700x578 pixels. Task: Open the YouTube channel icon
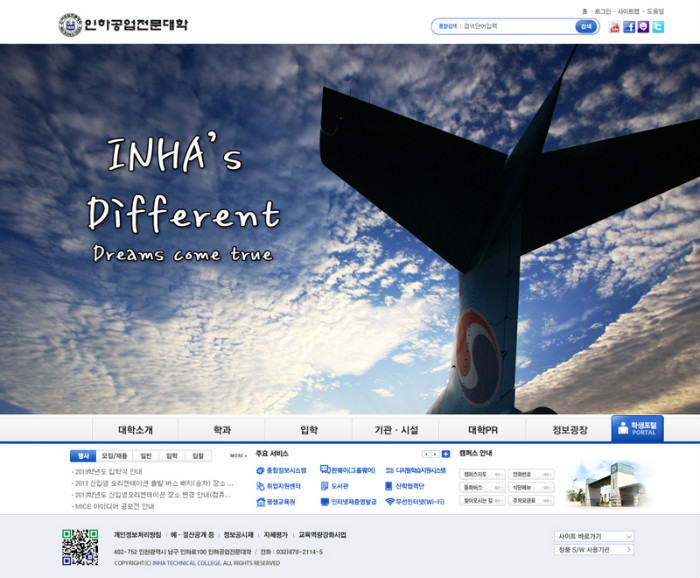click(x=615, y=27)
